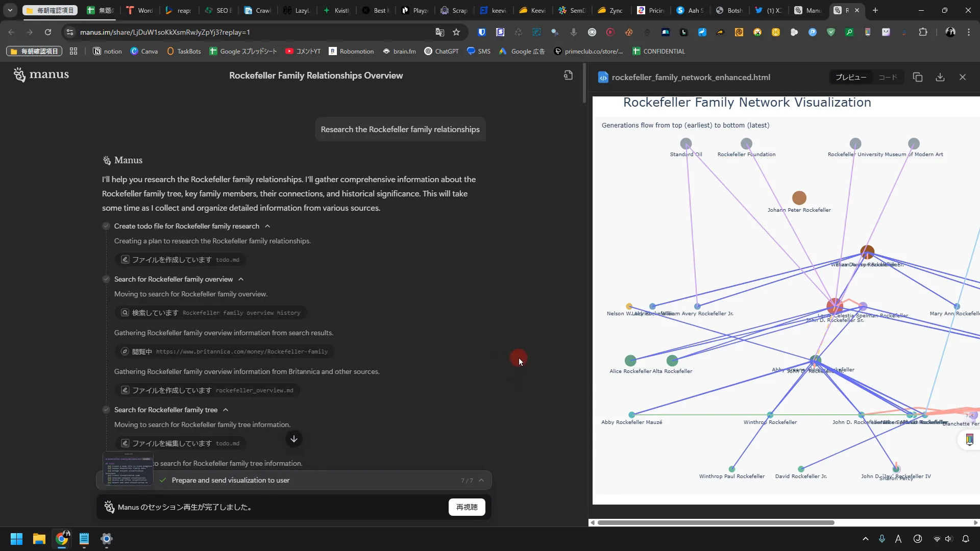Open Settings gear from taskbar

click(107, 539)
